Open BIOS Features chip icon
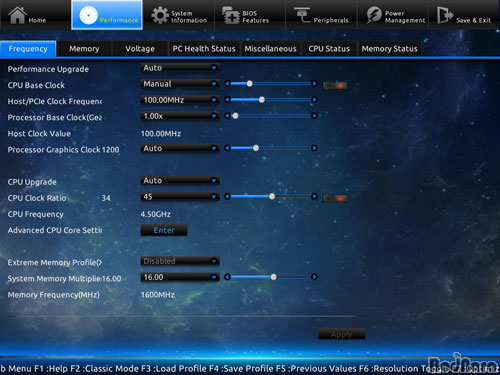Screen dimensions: 500x375 231,15
